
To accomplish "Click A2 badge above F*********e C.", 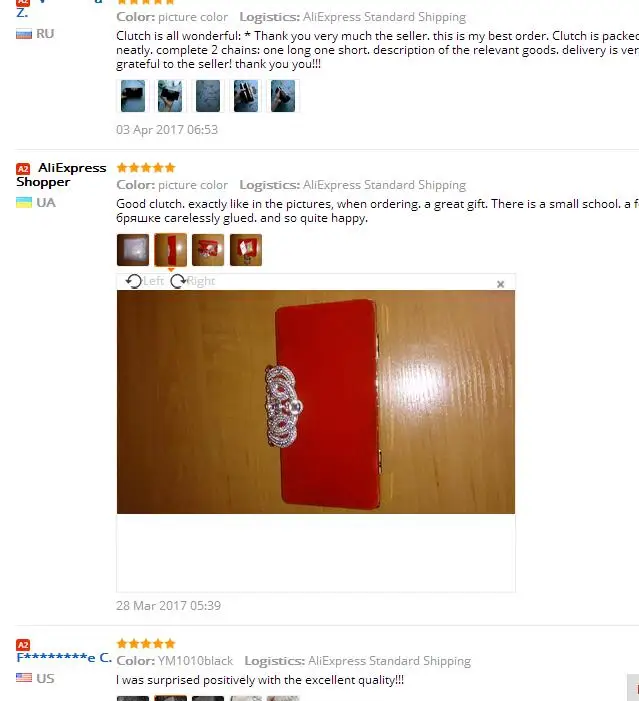I will (x=23, y=645).
